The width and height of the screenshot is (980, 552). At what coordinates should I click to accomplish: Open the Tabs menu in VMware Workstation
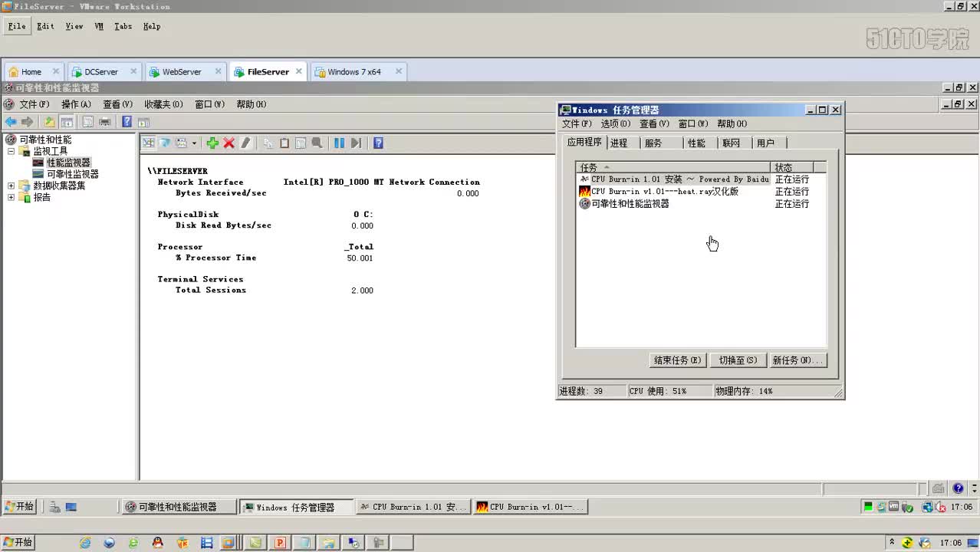coord(123,26)
